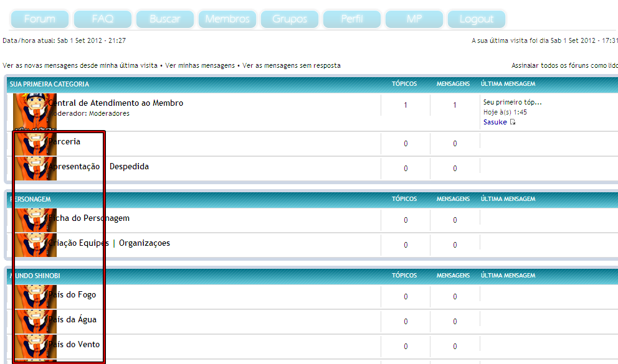Open the Forum navigation button

40,19
